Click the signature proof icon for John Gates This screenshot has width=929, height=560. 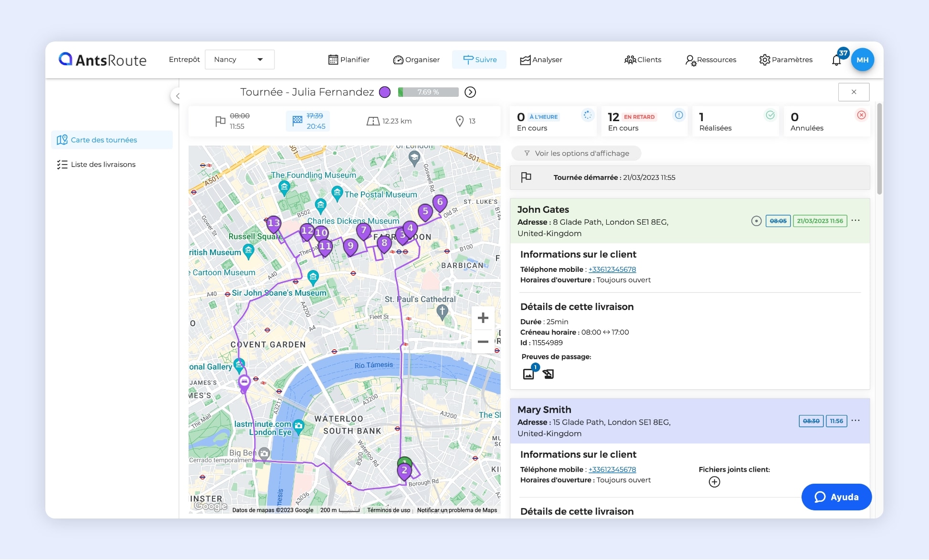tap(549, 374)
